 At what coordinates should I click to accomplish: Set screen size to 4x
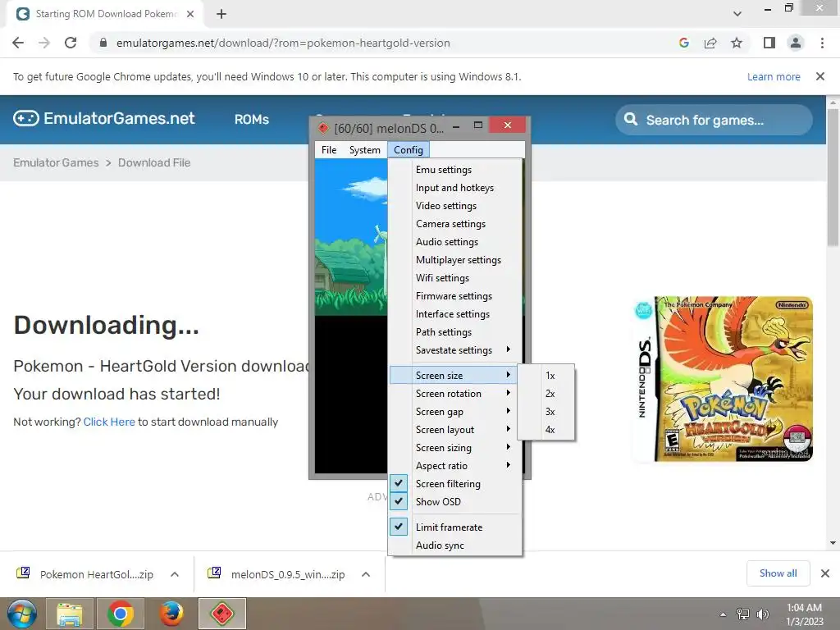(546, 430)
